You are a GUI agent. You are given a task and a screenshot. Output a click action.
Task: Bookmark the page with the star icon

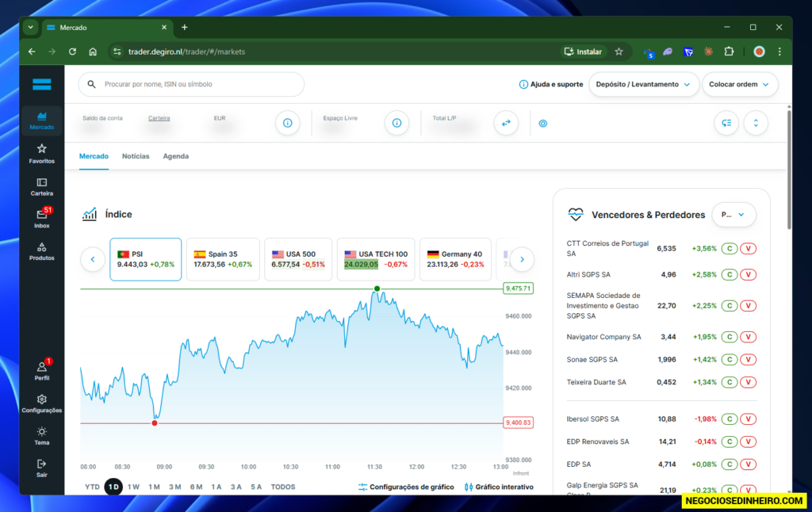click(619, 52)
